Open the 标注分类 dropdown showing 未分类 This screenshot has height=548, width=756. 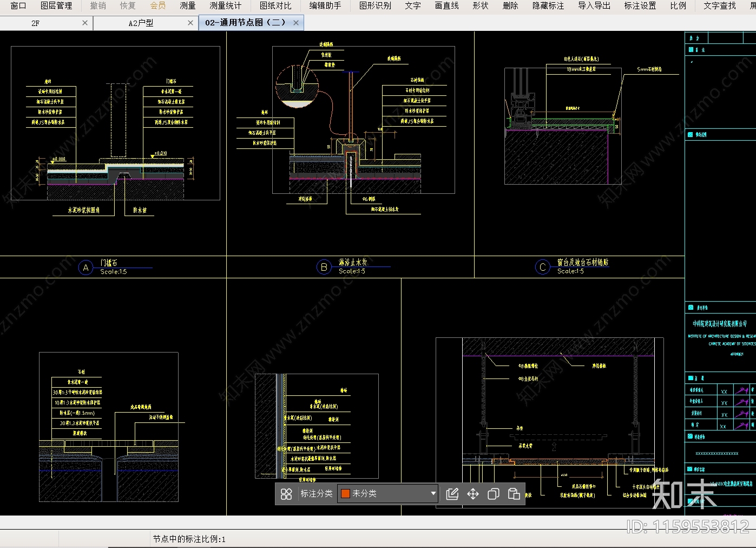[387, 494]
